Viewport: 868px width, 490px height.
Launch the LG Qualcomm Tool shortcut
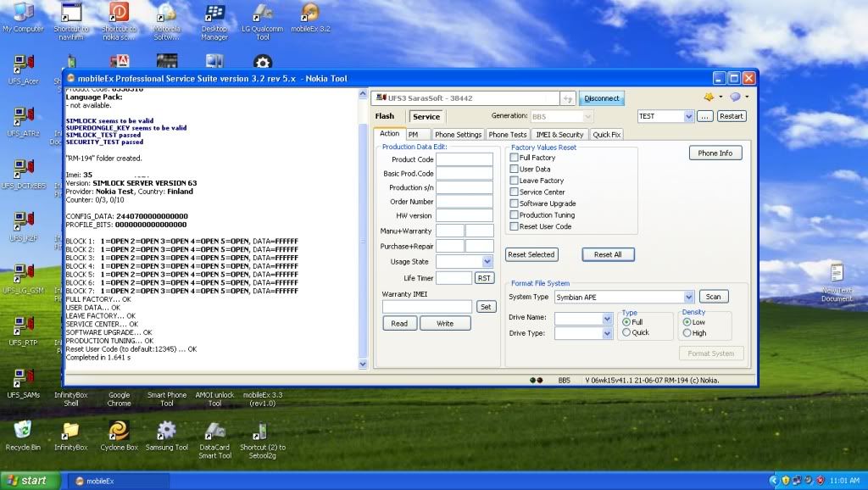click(x=263, y=21)
